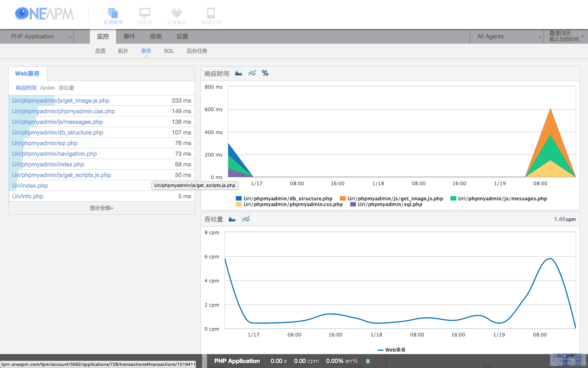The height and width of the screenshot is (368, 588).
Task: Click the 0.00 cpm status bar value
Action: click(x=307, y=361)
